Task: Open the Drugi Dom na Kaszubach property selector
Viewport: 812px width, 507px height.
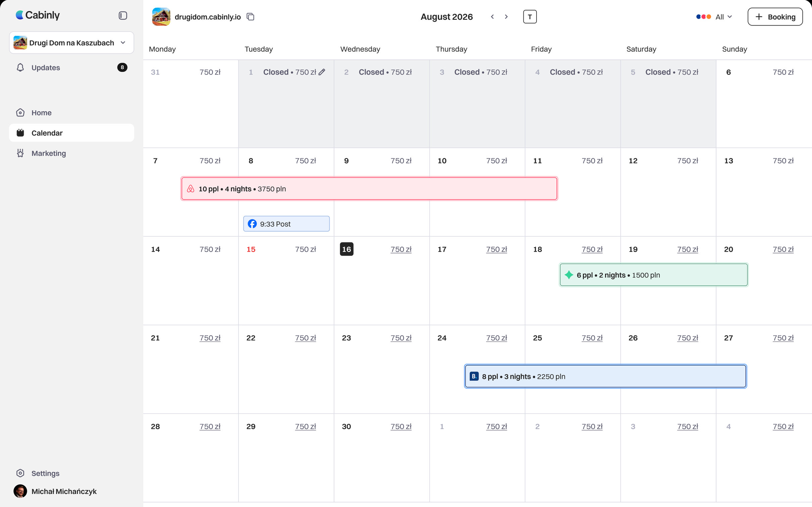Action: 71,43
